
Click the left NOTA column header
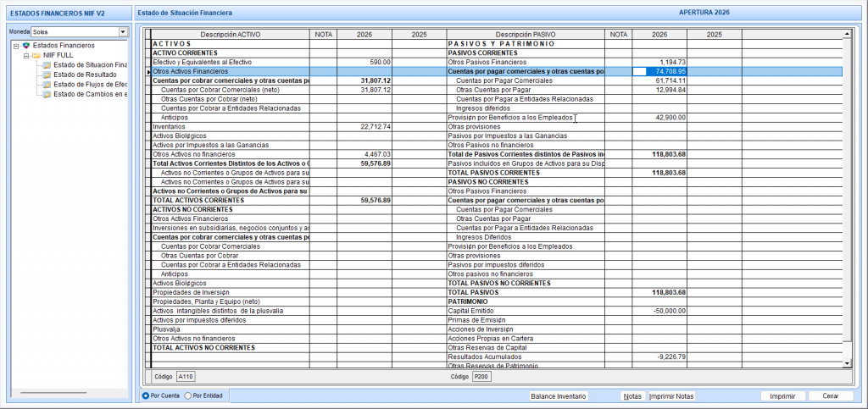(x=323, y=34)
